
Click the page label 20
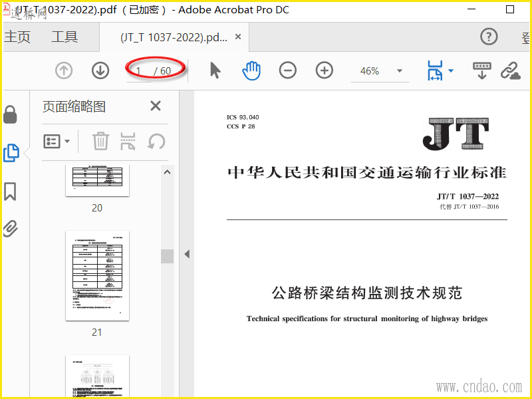coord(97,207)
